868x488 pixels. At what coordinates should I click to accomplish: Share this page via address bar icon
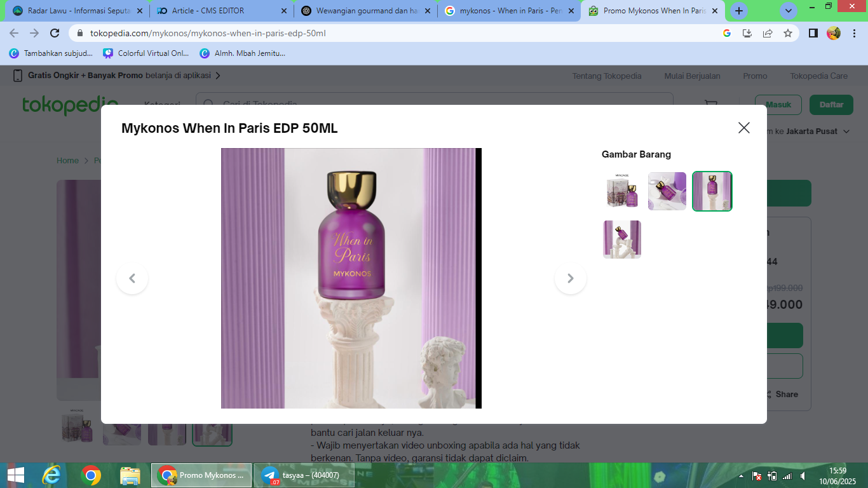768,33
